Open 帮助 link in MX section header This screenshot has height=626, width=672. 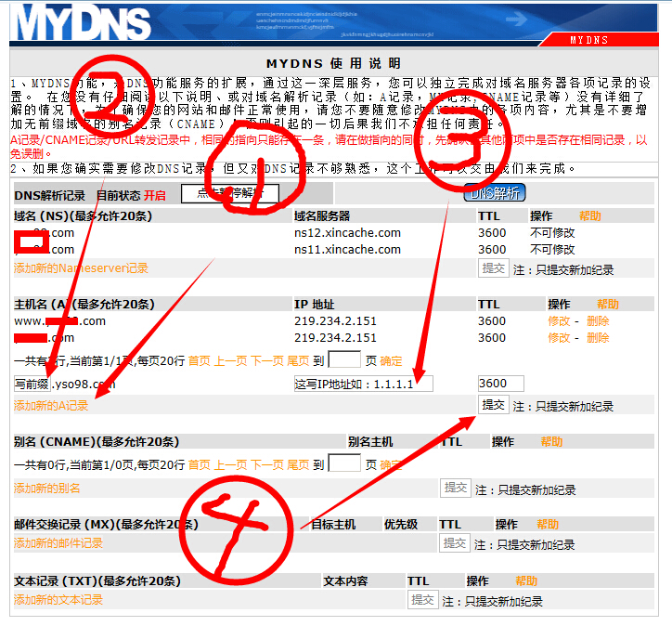coord(548,525)
